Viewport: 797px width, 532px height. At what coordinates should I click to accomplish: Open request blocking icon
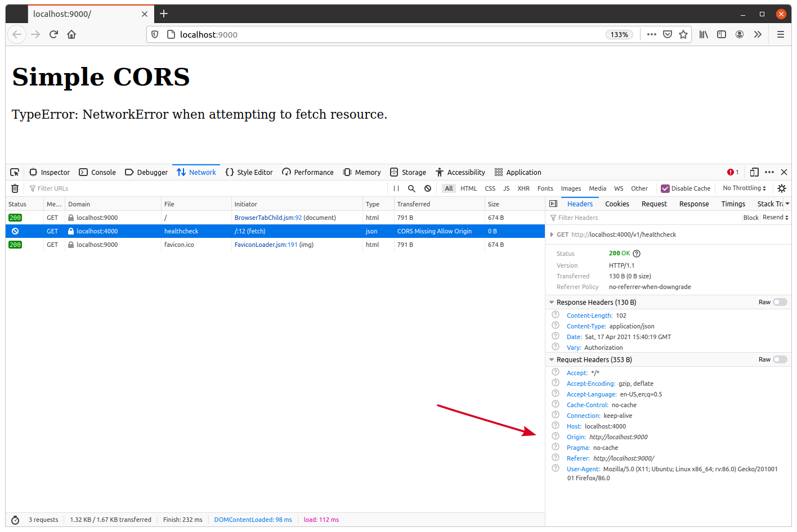coord(428,188)
